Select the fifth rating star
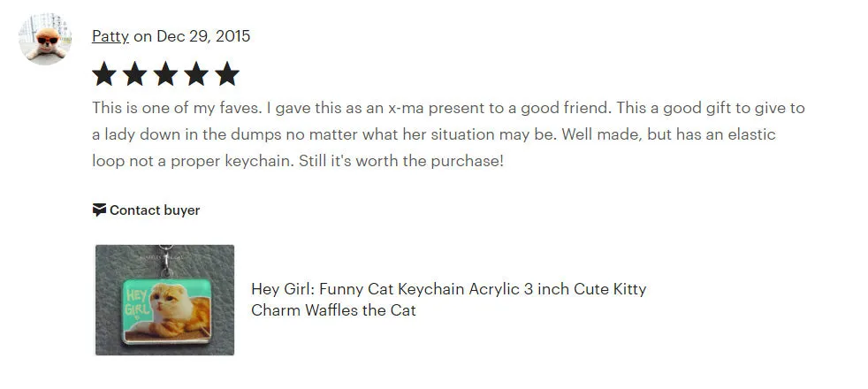This screenshot has height=389, width=868. coord(227,74)
